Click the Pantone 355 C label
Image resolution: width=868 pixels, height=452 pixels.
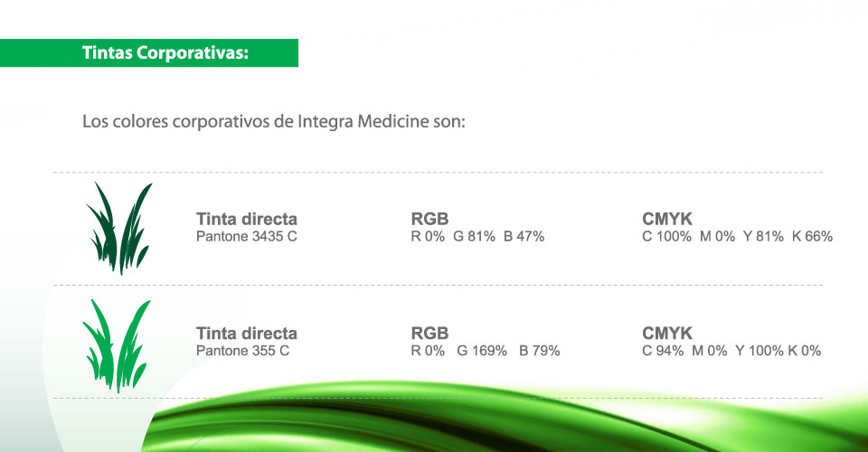coord(242,351)
